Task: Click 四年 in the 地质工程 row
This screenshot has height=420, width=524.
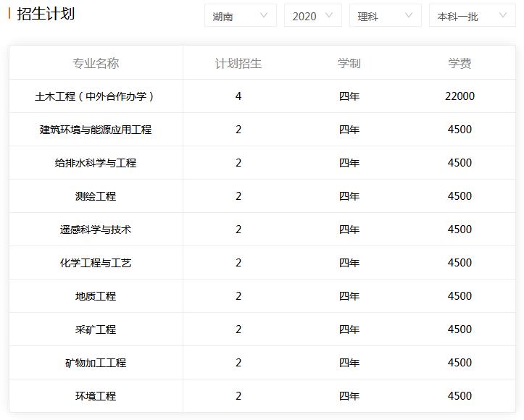Action: (349, 296)
